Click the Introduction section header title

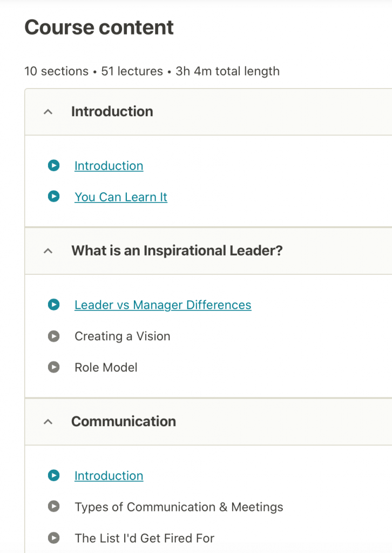point(112,111)
